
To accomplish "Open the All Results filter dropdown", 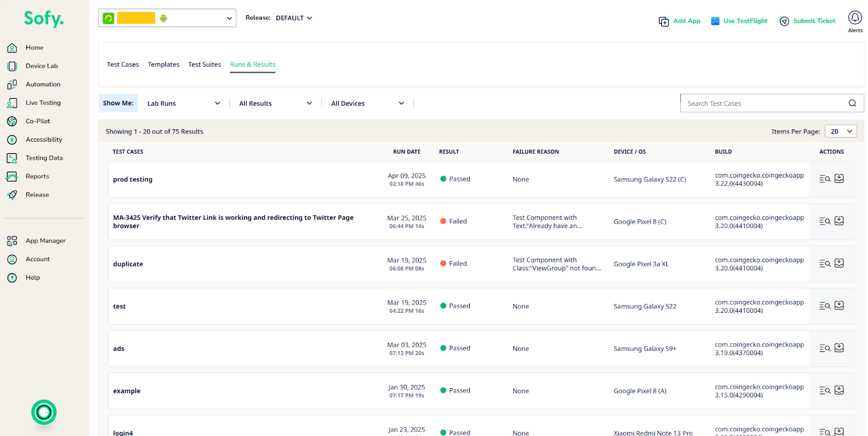I will pos(276,104).
